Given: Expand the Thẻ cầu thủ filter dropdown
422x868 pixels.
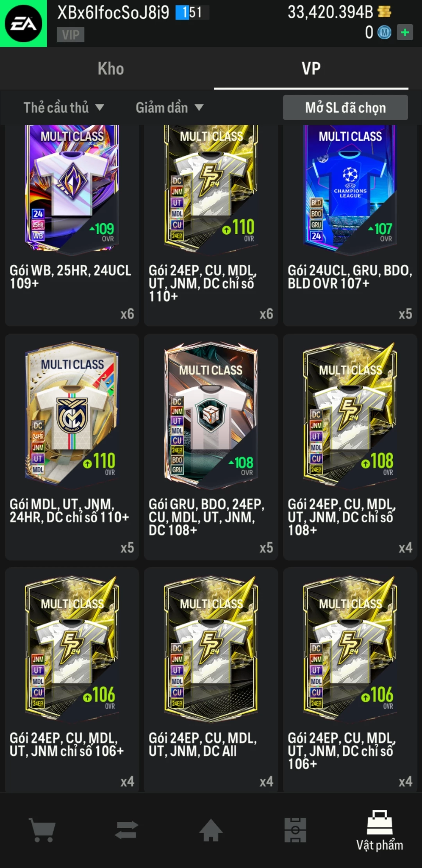Looking at the screenshot, I should pyautogui.click(x=64, y=108).
